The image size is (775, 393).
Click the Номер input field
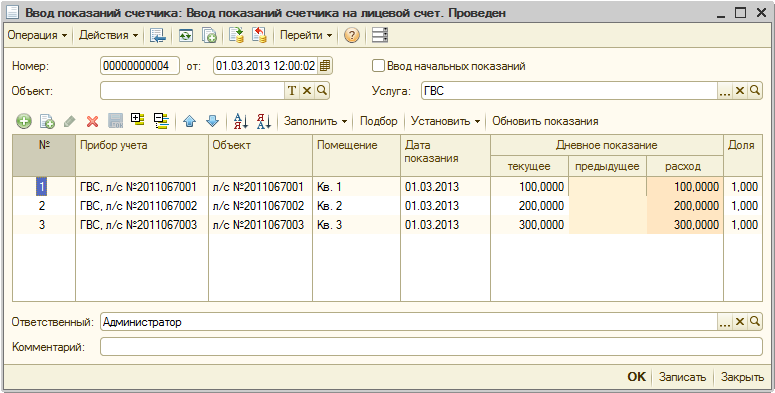tap(139, 66)
